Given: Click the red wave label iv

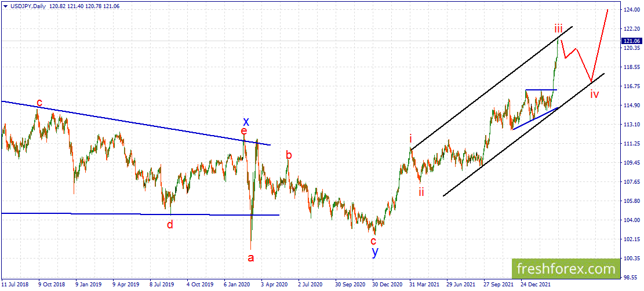Looking at the screenshot, I should point(594,94).
